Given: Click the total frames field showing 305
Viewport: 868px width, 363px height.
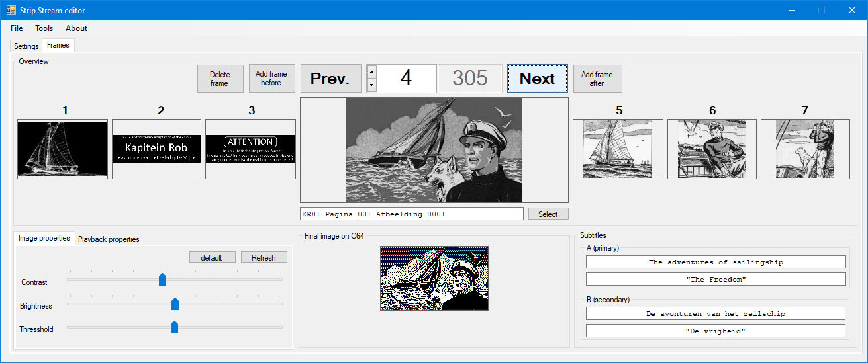Looking at the screenshot, I should 470,78.
